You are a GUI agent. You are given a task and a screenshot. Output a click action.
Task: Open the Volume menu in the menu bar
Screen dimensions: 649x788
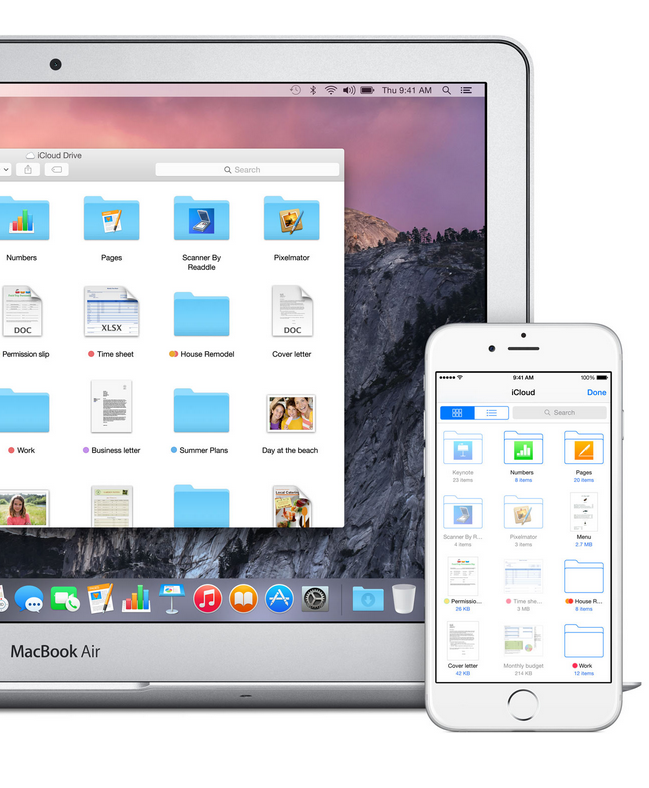tap(349, 90)
